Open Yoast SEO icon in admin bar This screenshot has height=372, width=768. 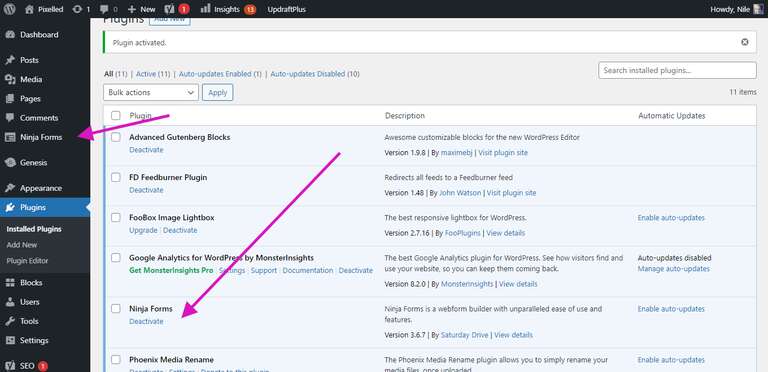[x=169, y=9]
